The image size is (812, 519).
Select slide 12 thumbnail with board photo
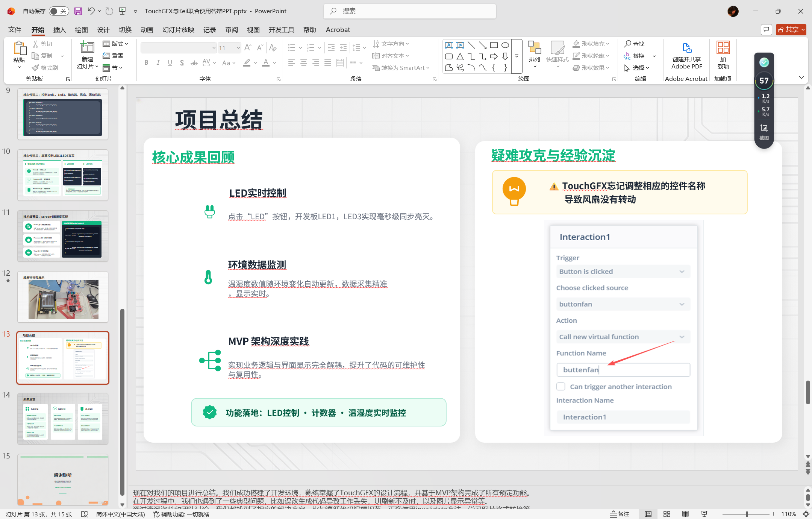click(63, 297)
